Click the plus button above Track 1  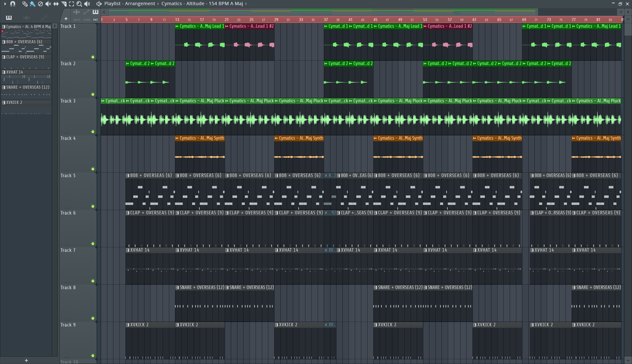[x=66, y=19]
